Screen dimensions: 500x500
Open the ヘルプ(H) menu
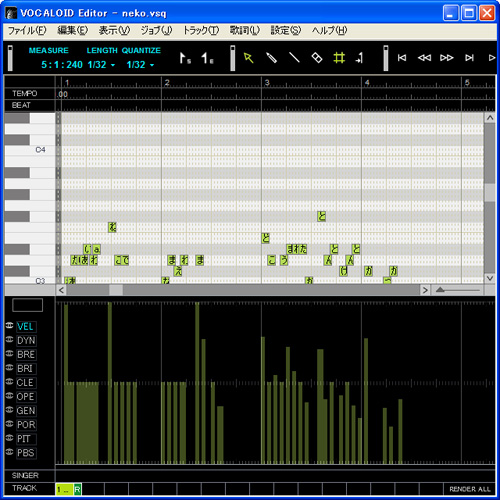[329, 31]
